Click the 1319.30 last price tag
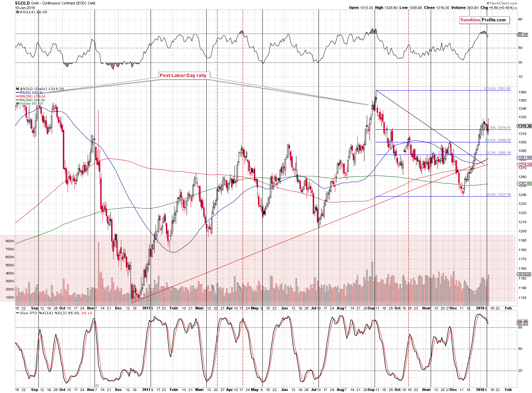Image resolution: width=532 pixels, height=393 pixels. (x=524, y=126)
